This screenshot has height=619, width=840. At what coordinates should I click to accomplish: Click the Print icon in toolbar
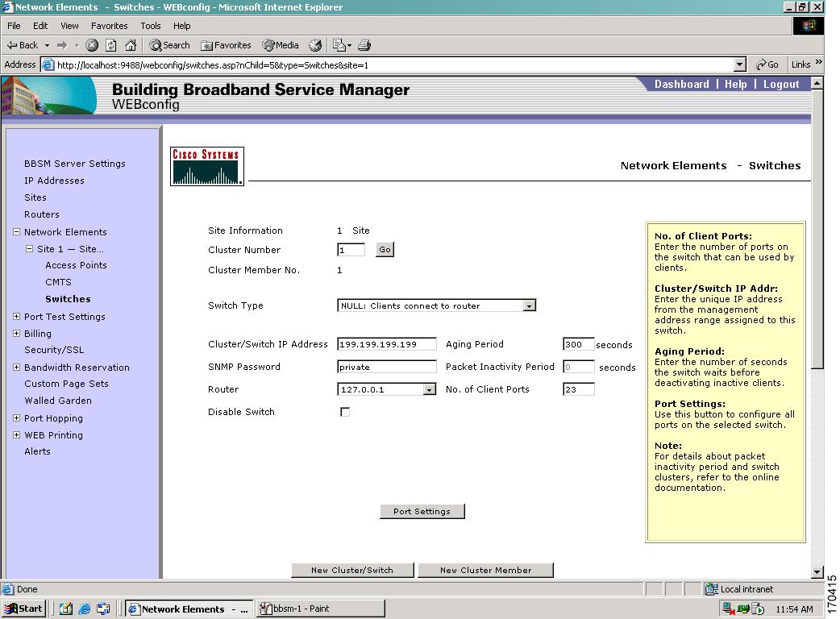coord(364,45)
